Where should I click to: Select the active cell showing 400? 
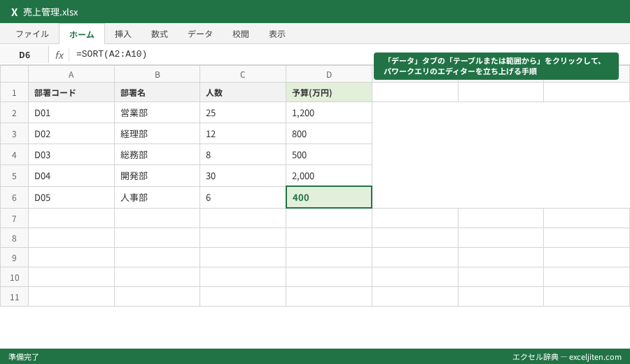(x=329, y=197)
